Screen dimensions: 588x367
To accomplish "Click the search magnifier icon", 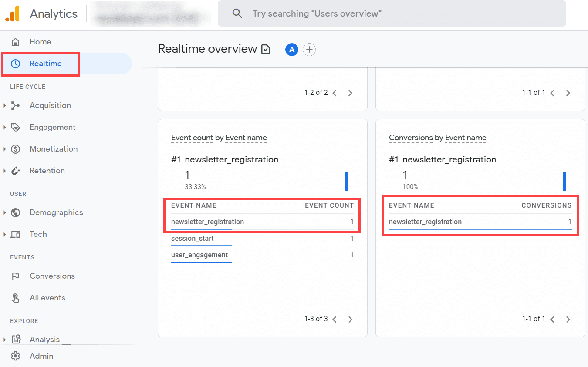I will pyautogui.click(x=237, y=13).
